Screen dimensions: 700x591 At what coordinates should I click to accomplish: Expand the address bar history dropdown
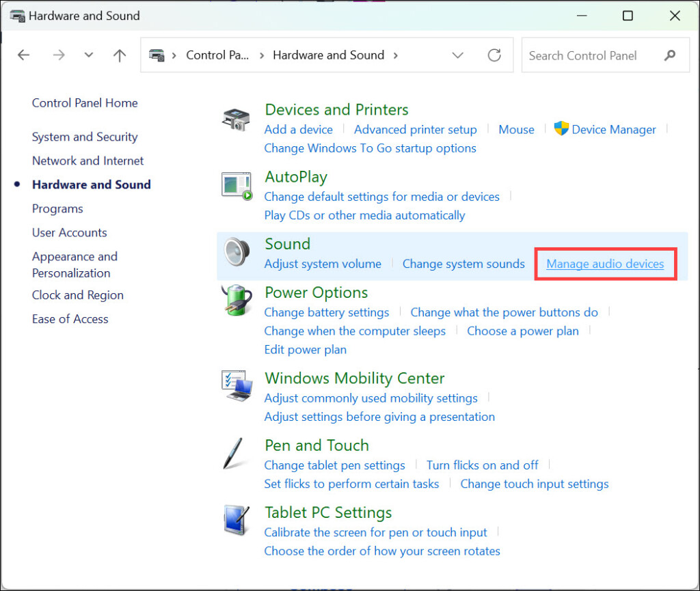tap(458, 55)
